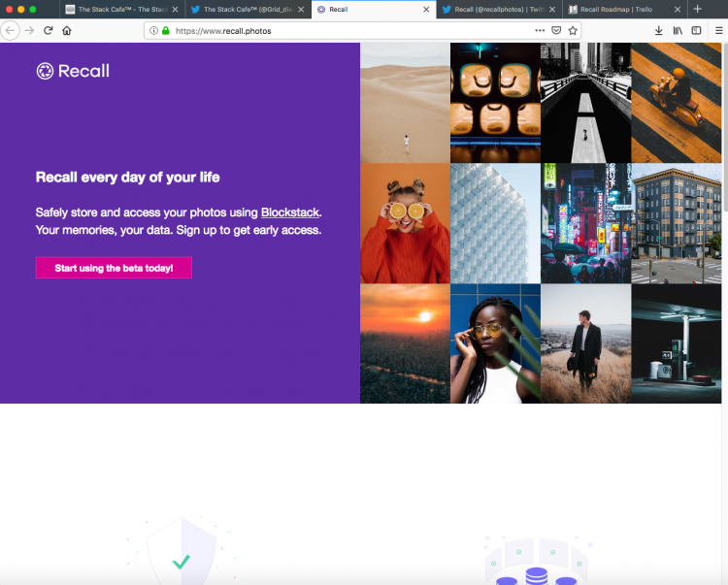Close the Recall Roadmap Trello tab
Screen dimensions: 728x585
[678, 10]
